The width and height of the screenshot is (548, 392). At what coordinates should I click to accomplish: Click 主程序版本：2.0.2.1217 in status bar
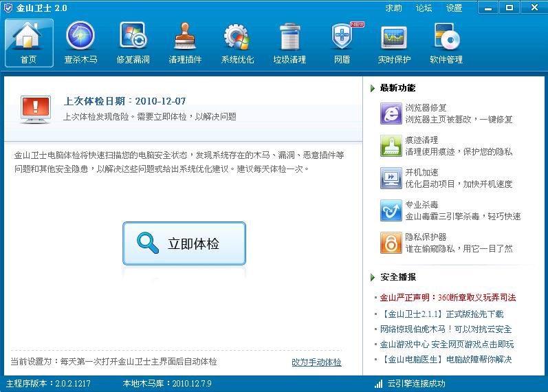(x=48, y=384)
